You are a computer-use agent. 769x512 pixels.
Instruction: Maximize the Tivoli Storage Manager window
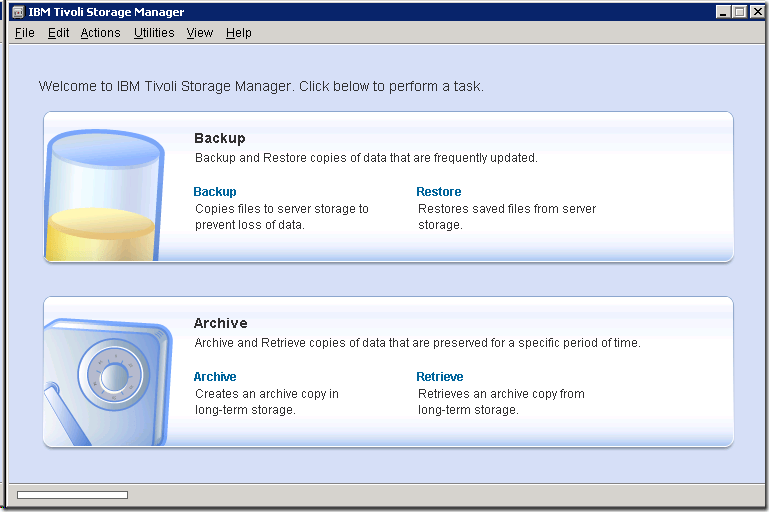[739, 12]
